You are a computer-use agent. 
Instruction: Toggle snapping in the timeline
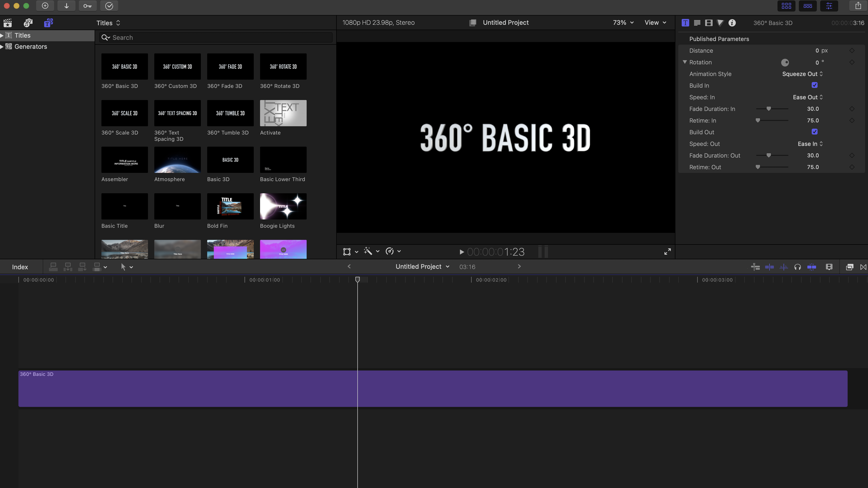pyautogui.click(x=812, y=267)
